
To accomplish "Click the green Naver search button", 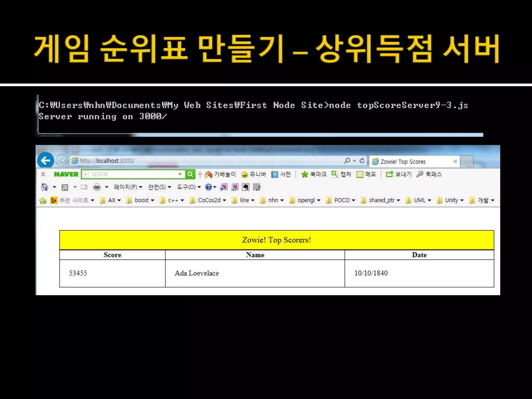I will 190,174.
